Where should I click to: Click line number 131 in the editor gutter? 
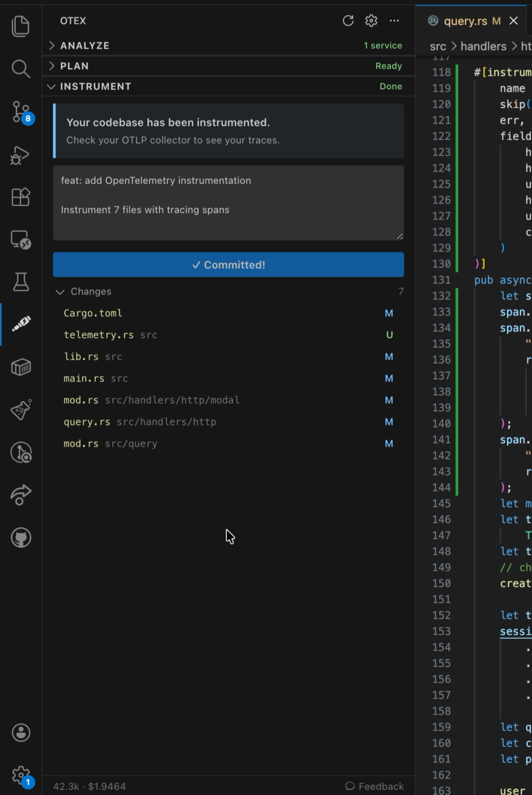coord(442,280)
